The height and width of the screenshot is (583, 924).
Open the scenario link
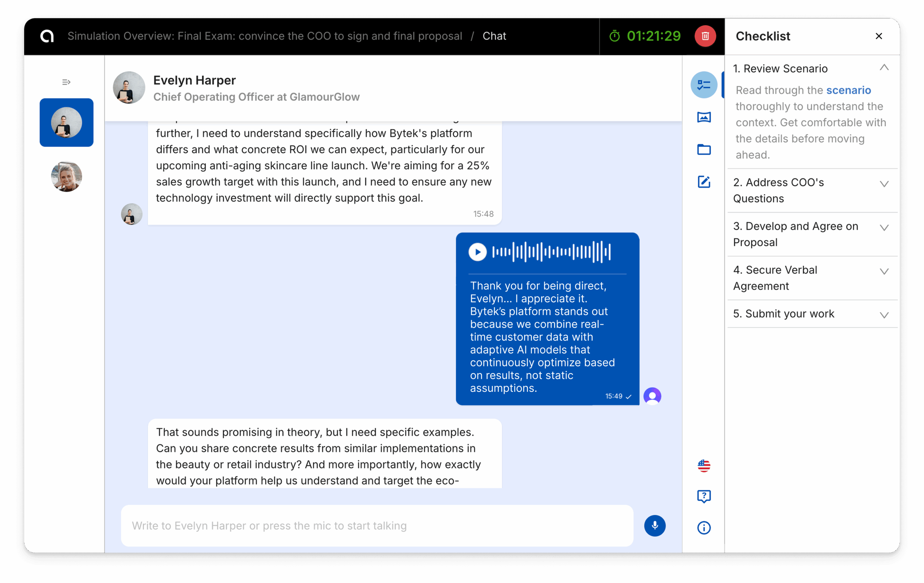click(x=849, y=90)
